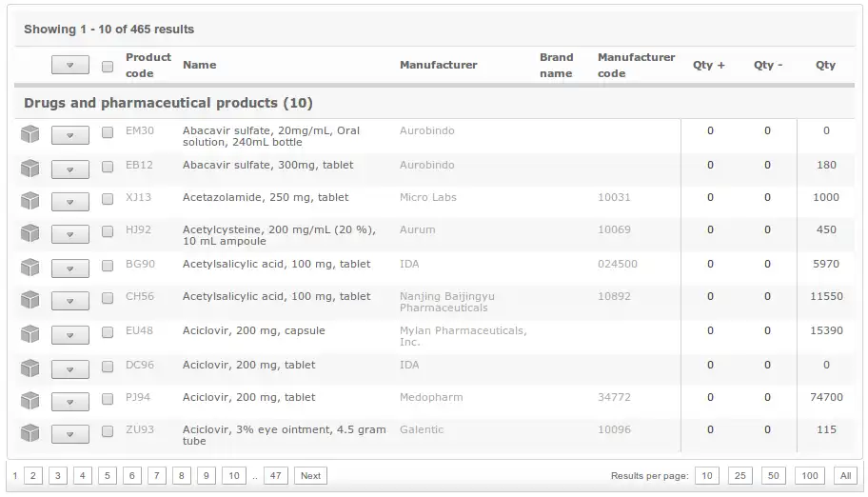
Task: Click product box icon for Acetazolamide row
Action: pos(30,201)
